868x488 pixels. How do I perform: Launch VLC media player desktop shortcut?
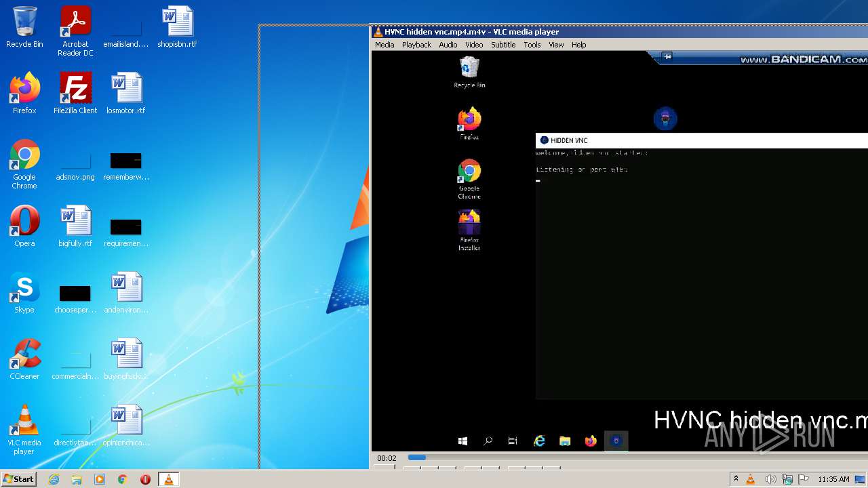pos(24,430)
